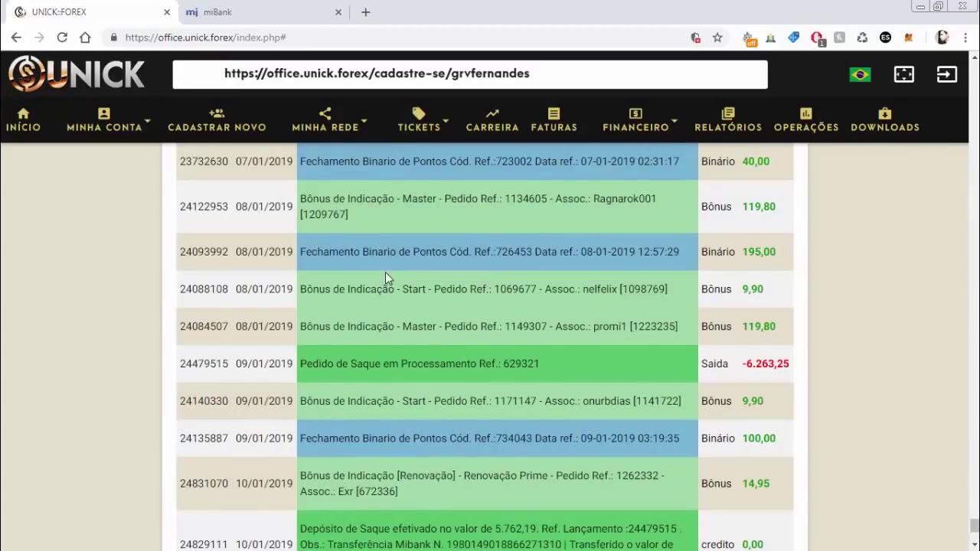Open the INÍCIO home page
Screen dimensions: 980x551
[x=23, y=120]
